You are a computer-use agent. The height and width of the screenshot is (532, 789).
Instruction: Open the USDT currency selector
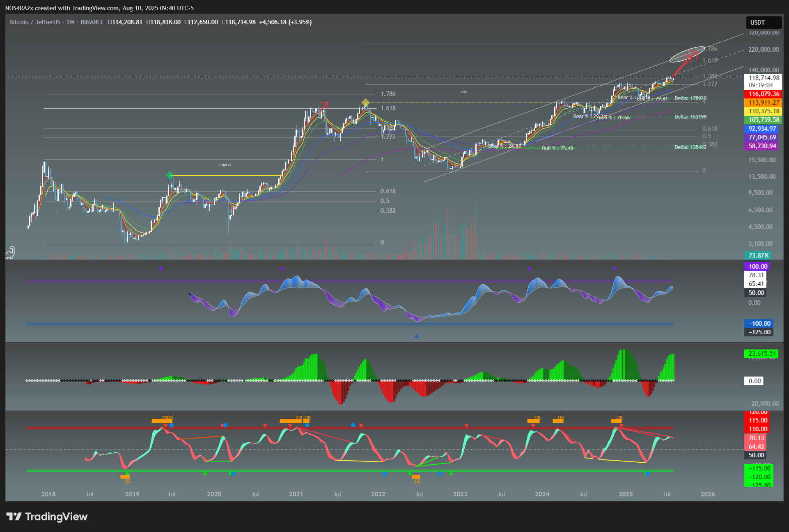coord(764,23)
